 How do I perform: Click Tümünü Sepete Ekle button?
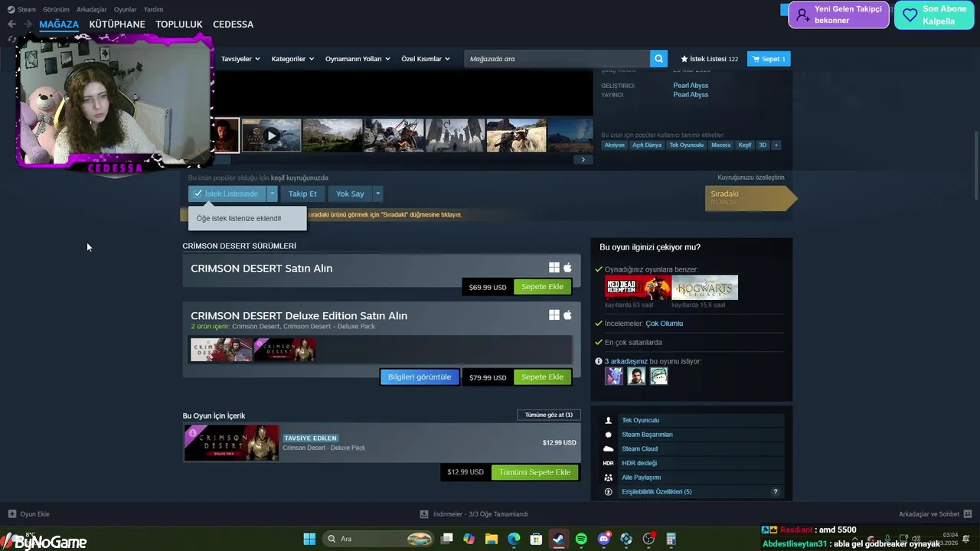coord(535,472)
